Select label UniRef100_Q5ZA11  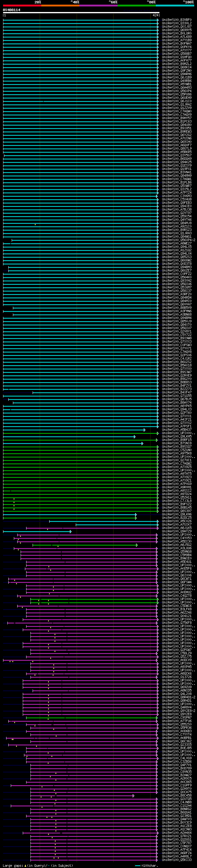click(x=177, y=497)
